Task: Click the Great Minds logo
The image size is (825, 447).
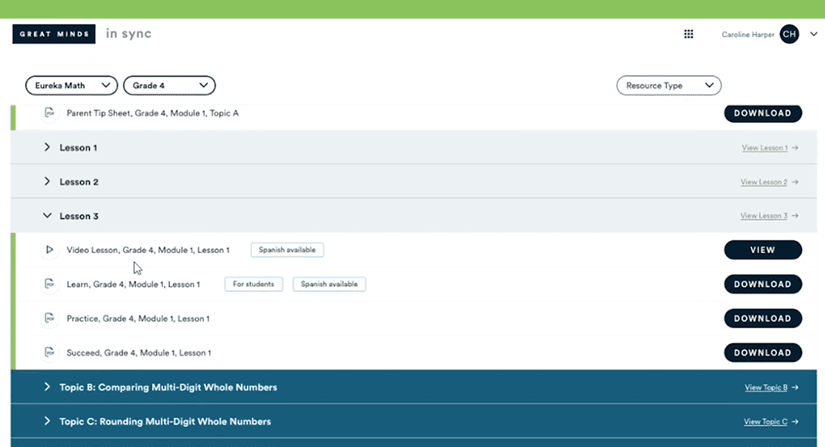Action: (54, 34)
